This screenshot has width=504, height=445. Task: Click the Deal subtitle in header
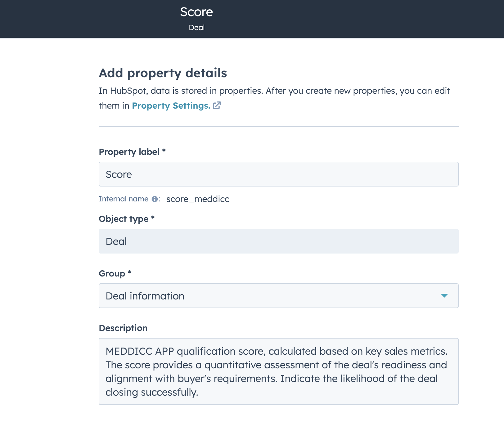(196, 28)
